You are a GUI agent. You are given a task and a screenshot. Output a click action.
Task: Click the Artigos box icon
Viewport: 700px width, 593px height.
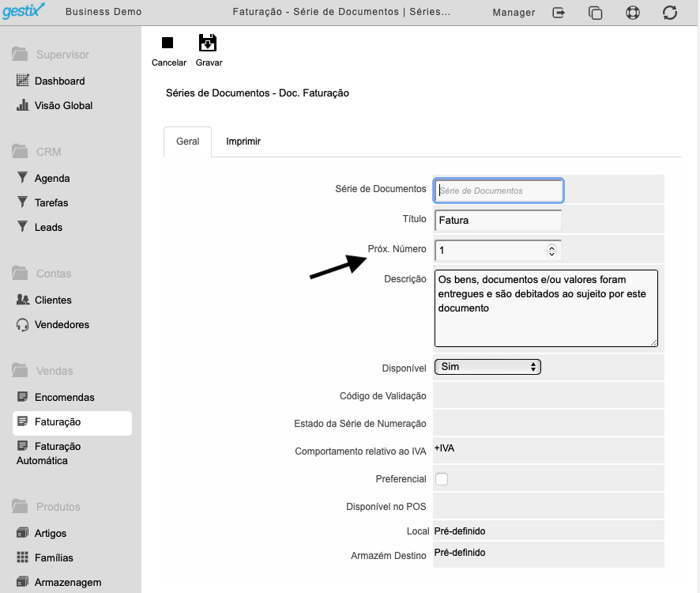[22, 533]
